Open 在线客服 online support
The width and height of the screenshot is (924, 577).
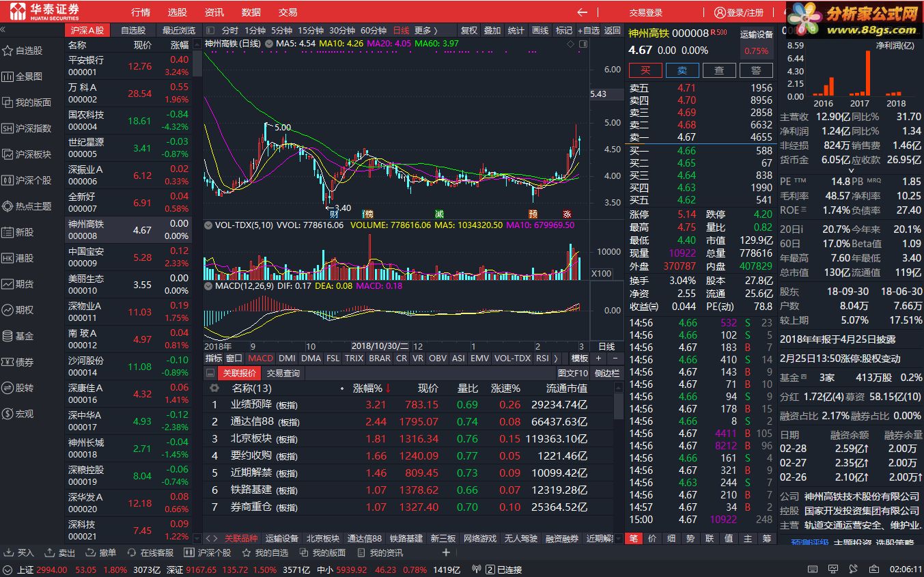(x=150, y=552)
